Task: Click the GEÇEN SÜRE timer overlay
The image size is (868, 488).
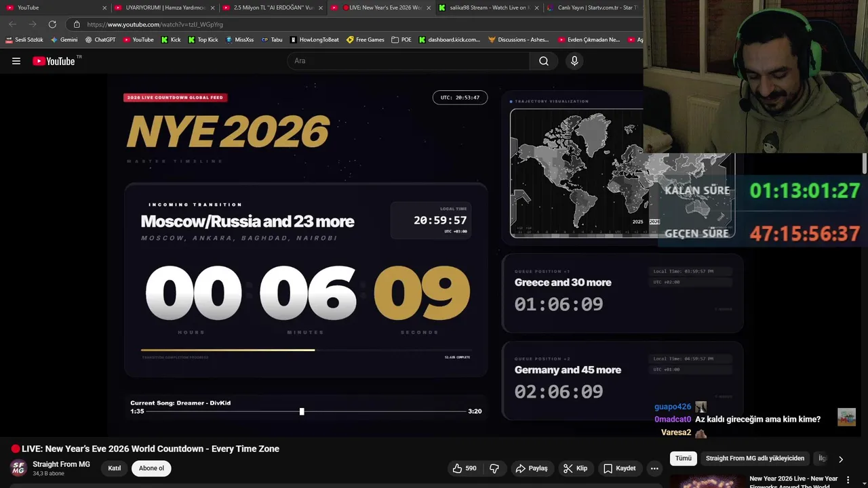Action: click(x=763, y=234)
